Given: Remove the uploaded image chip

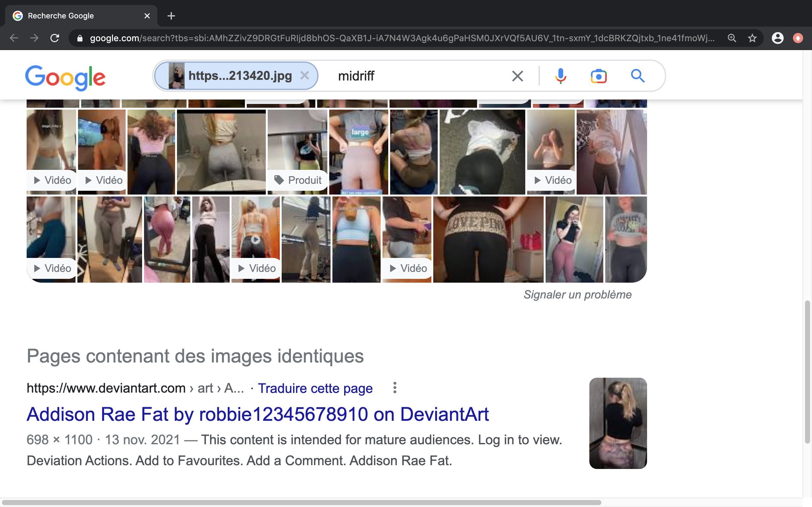Looking at the screenshot, I should 304,75.
